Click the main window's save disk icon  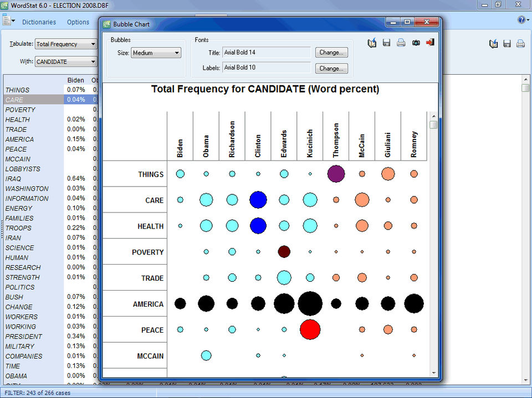click(507, 43)
